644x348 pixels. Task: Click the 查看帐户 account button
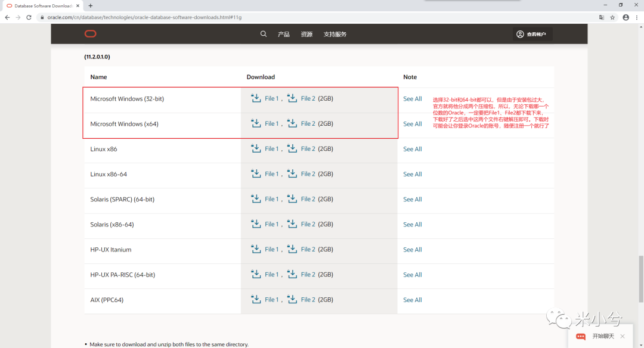(x=531, y=34)
